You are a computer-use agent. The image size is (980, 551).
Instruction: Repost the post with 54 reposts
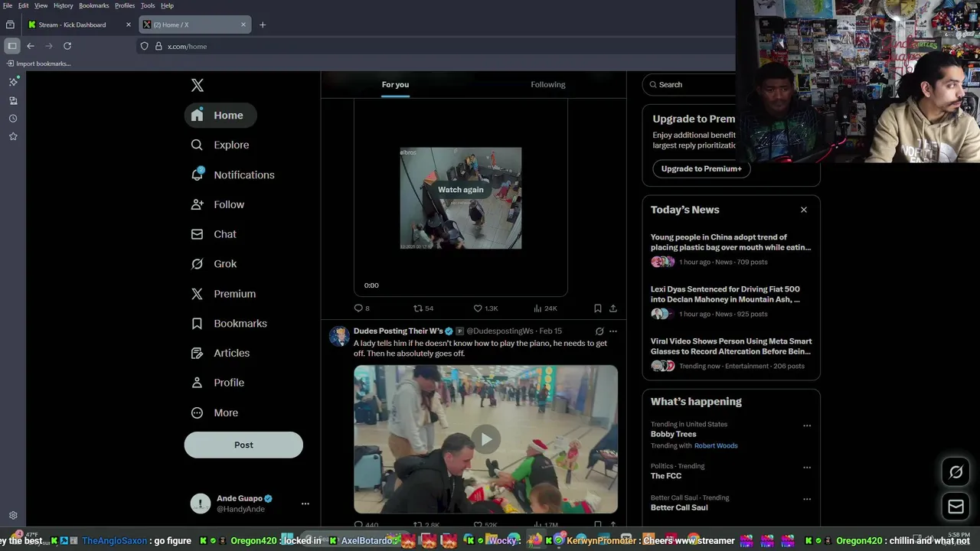point(423,308)
